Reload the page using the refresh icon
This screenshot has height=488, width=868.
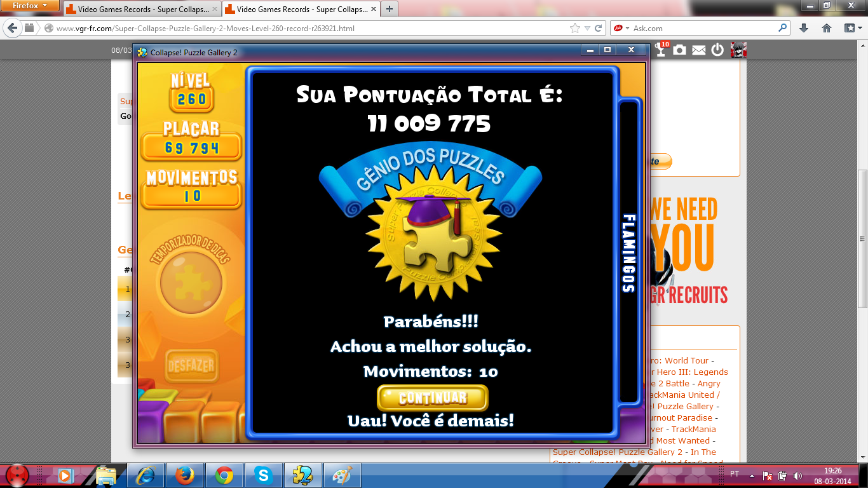599,28
